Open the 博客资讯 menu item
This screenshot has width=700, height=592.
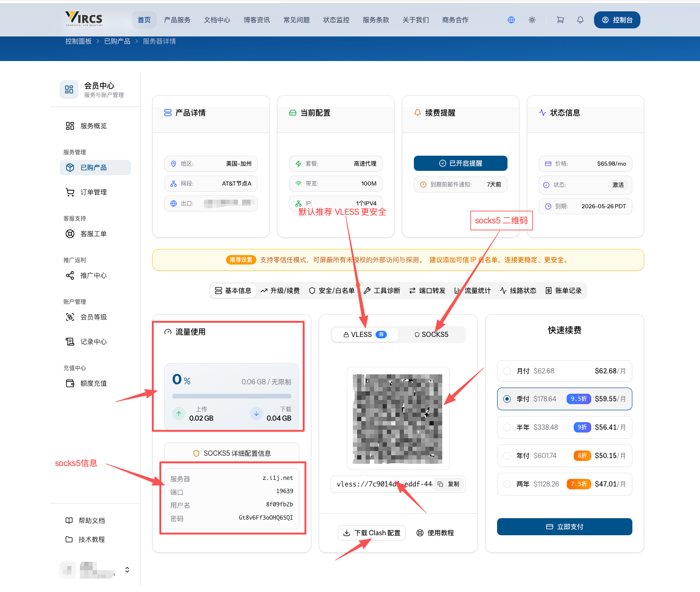[257, 20]
